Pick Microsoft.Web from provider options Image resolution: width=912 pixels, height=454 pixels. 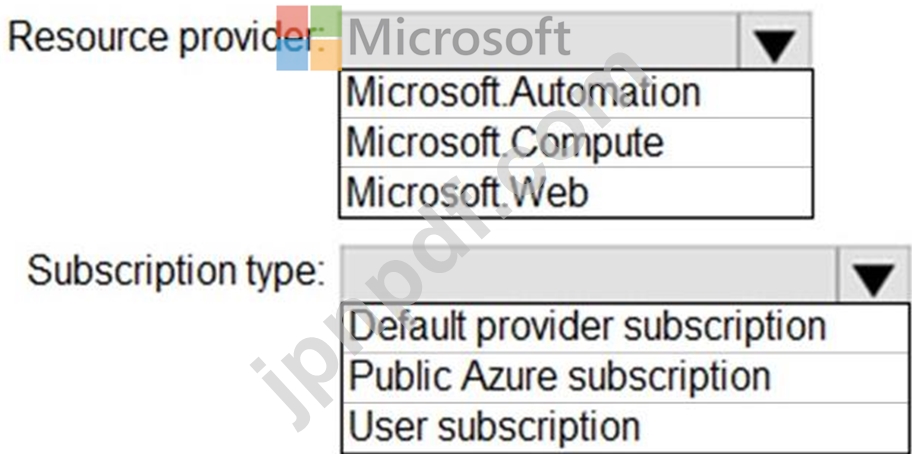pos(576,192)
